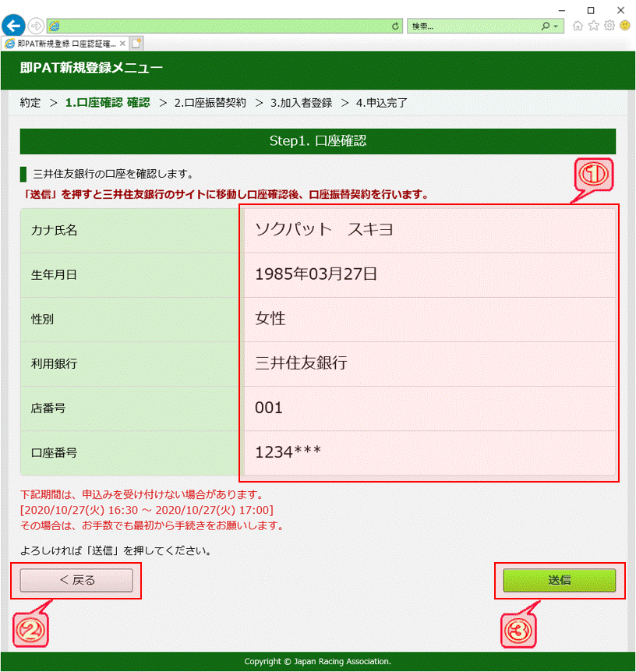Click the browser back arrow button

pyautogui.click(x=13, y=26)
